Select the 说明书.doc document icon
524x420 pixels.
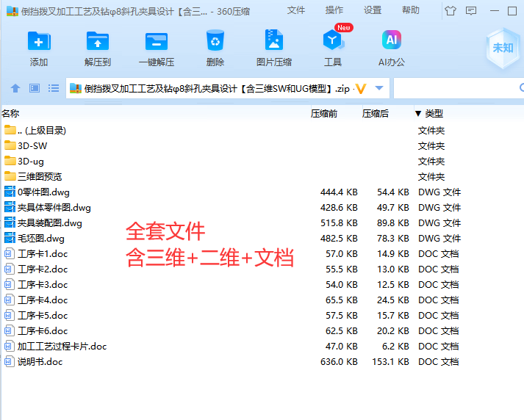click(10, 361)
